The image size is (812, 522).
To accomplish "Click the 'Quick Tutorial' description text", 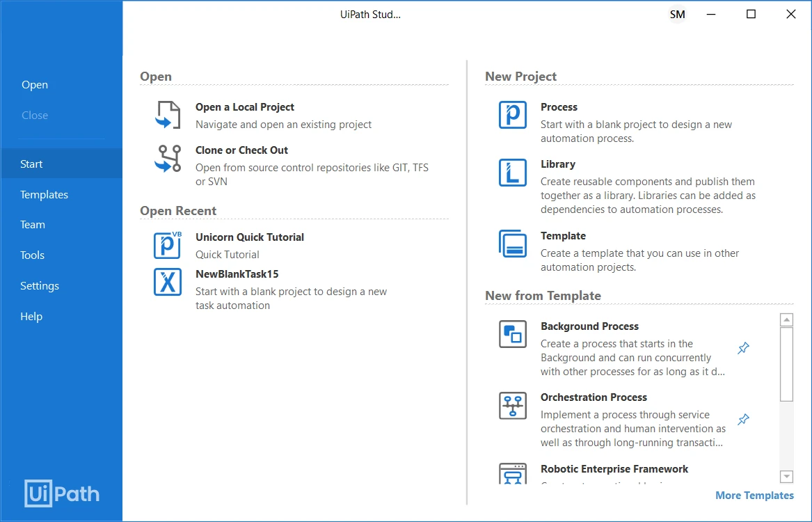I will (x=228, y=255).
